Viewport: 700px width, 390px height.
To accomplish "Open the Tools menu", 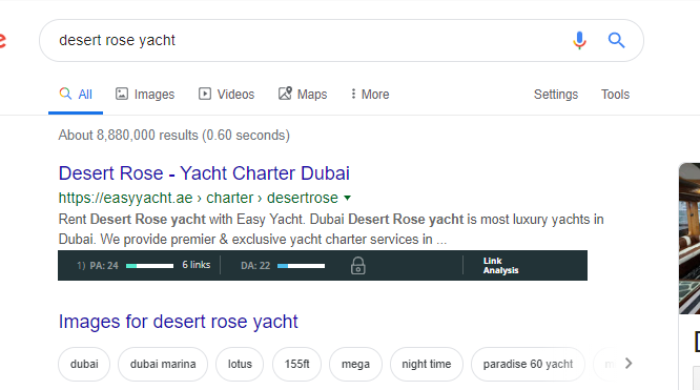I will 615,94.
